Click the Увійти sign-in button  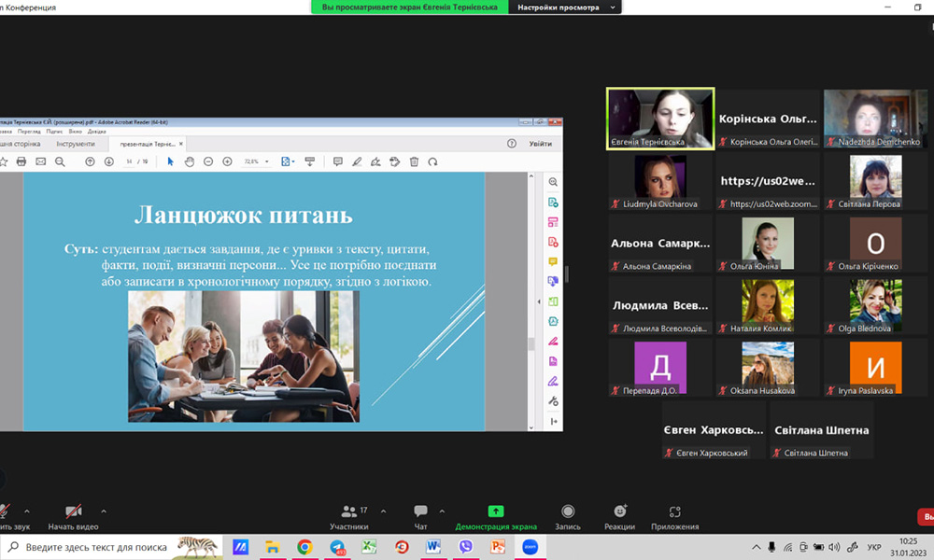[x=540, y=144]
